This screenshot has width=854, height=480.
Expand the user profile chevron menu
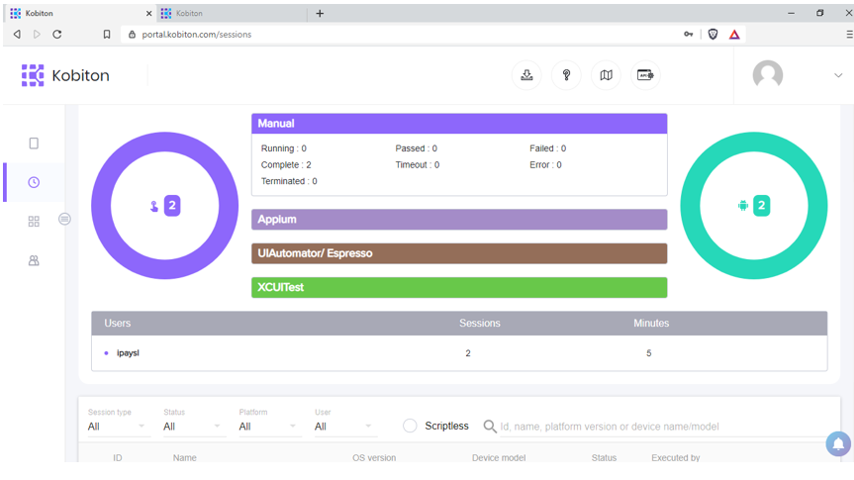coord(838,75)
